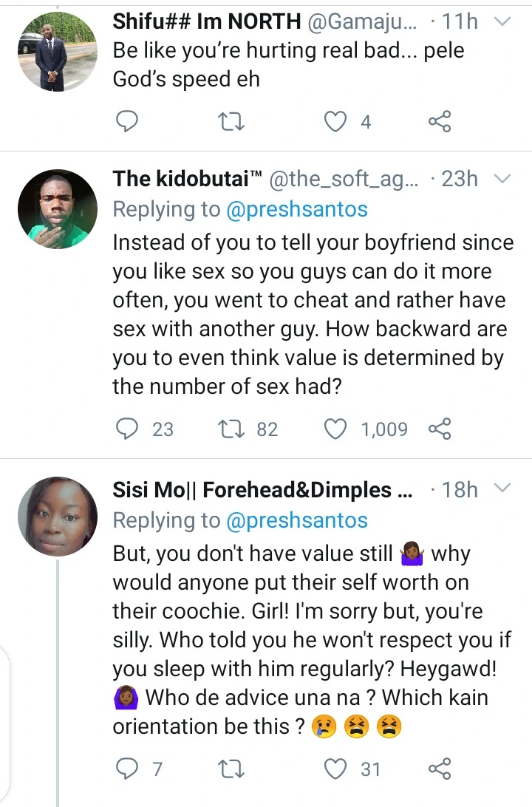Share The kidobutai's tweet
Screen dimensions: 532x807
click(440, 429)
